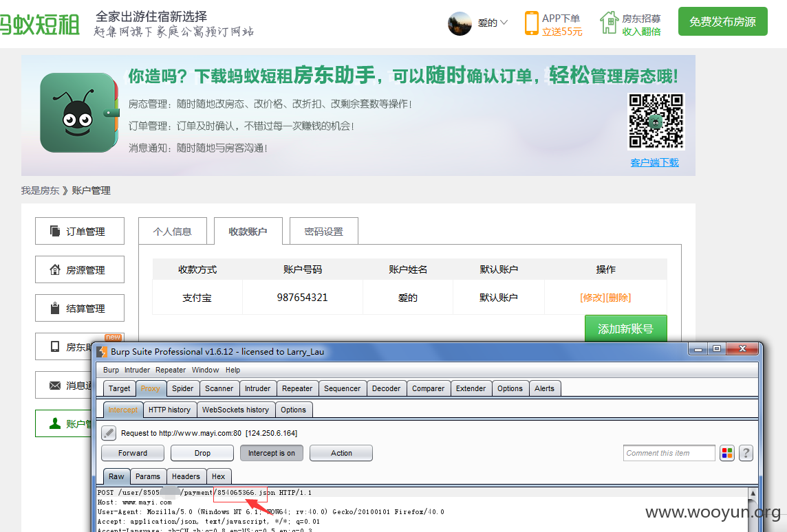Open the Intruder menu in menu bar
Screen dimensions: 787x532
point(137,370)
